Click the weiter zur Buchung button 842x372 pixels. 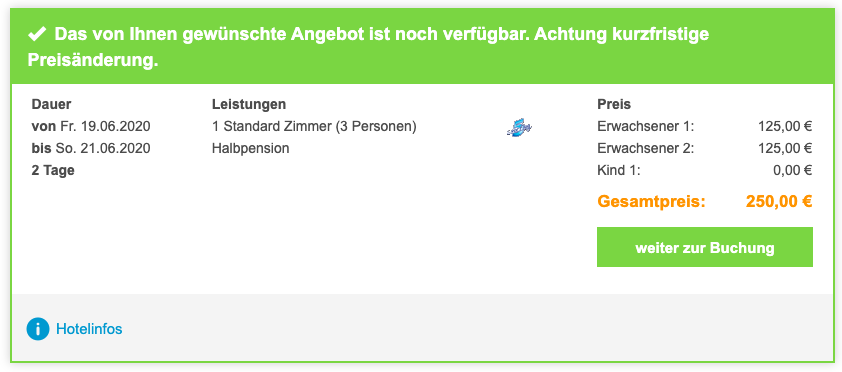click(x=705, y=247)
